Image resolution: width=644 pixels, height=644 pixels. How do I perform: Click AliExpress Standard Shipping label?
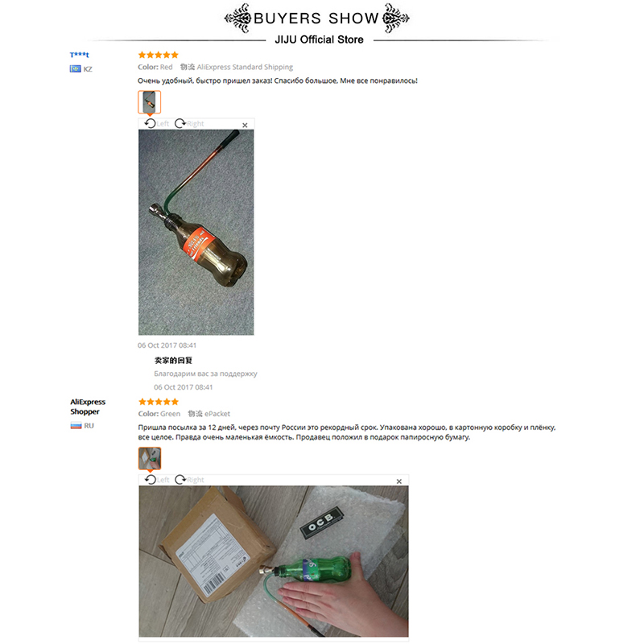[x=245, y=67]
